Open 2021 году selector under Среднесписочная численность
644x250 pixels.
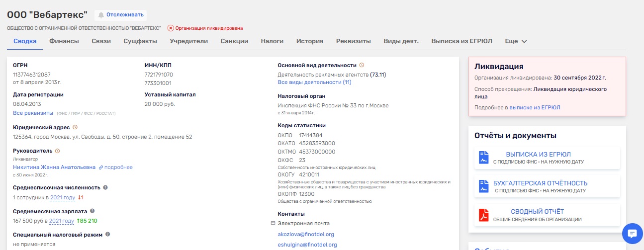point(62,198)
